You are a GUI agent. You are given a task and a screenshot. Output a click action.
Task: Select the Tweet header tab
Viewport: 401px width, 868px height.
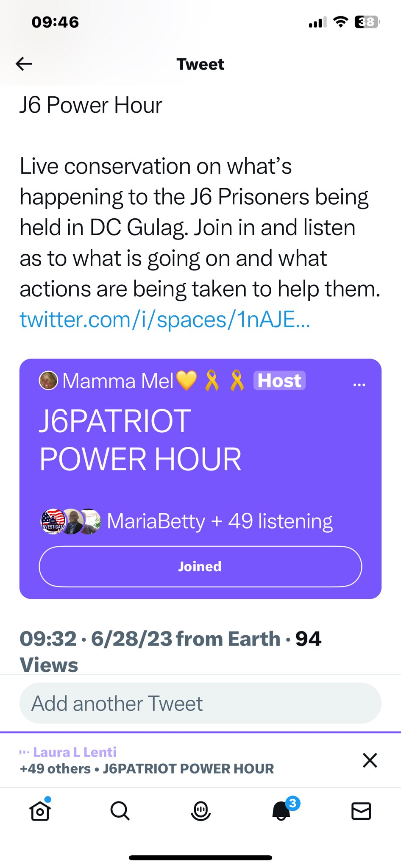[200, 64]
